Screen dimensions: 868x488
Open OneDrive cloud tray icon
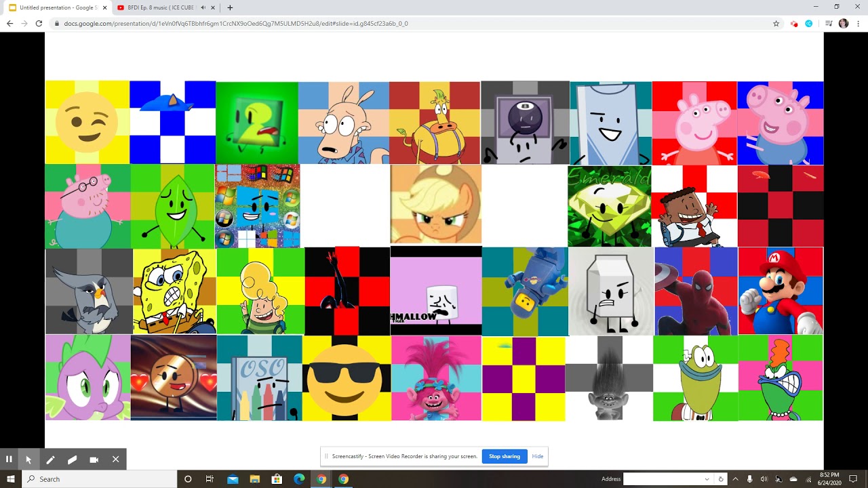click(793, 479)
